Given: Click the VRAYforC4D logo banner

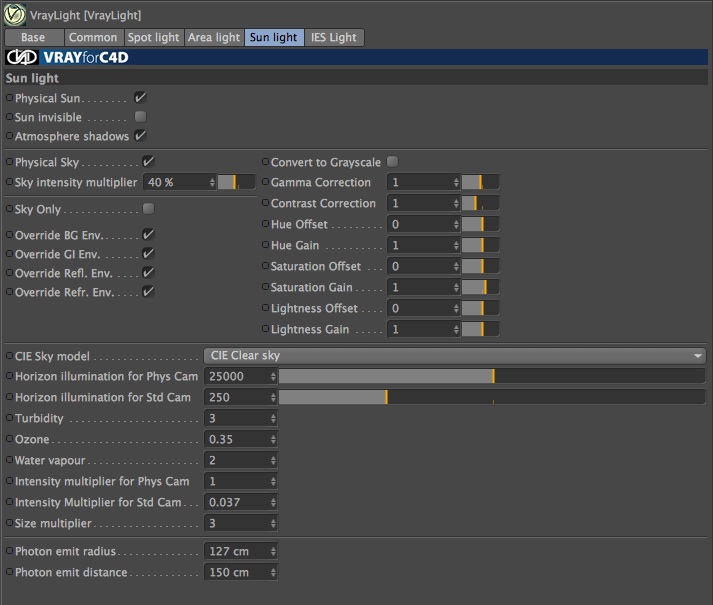Looking at the screenshot, I should point(356,57).
